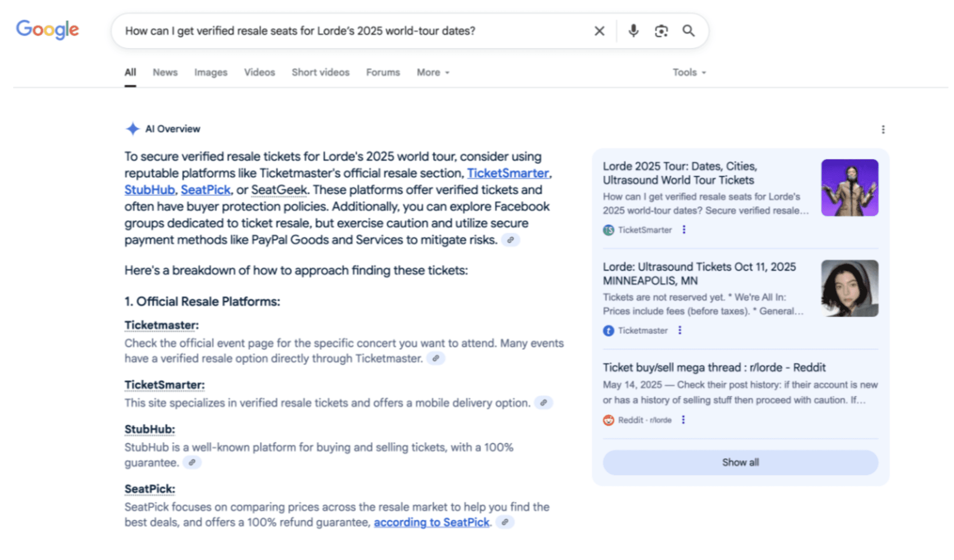This screenshot has width=954, height=560.
Task: Click the magnifying glass search icon
Action: click(x=688, y=31)
